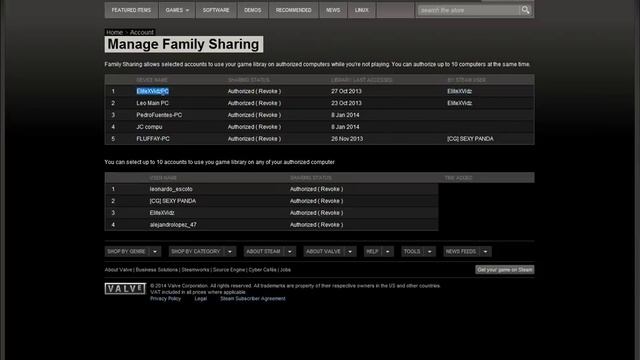This screenshot has height=360, width=640.
Task: Open the Steam Subscriber Agreement link
Action: 253,298
